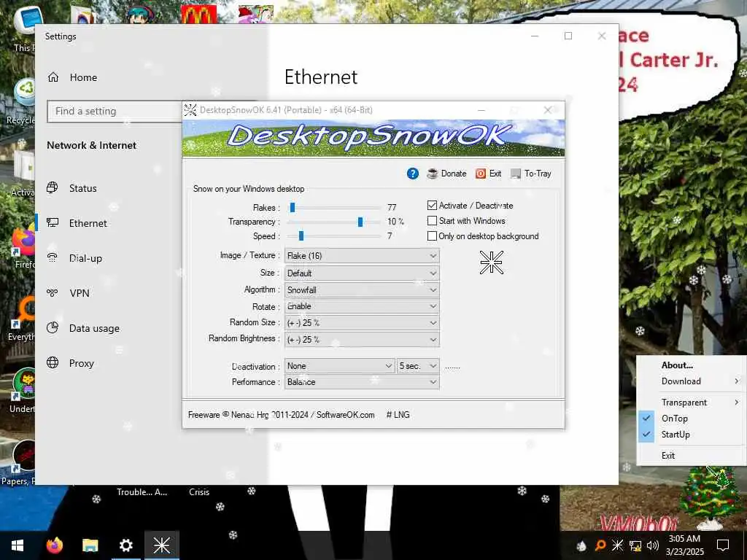This screenshot has width=747, height=560.
Task: Open the notification center icon
Action: click(x=723, y=545)
